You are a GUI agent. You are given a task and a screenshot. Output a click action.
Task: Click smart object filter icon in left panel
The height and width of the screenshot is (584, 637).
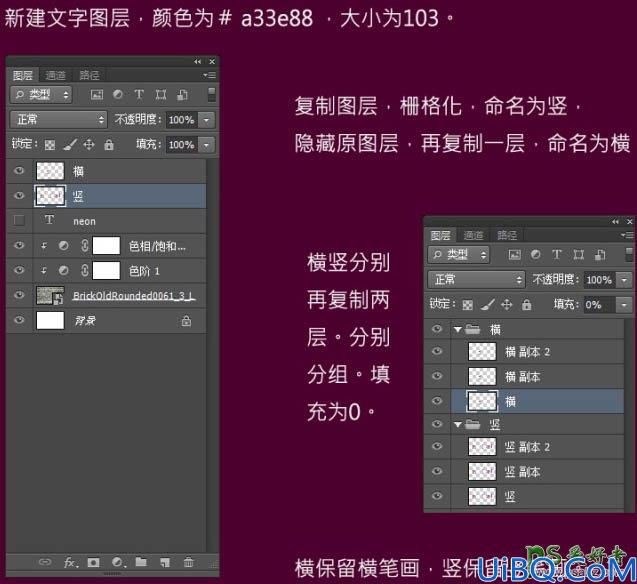tap(182, 95)
